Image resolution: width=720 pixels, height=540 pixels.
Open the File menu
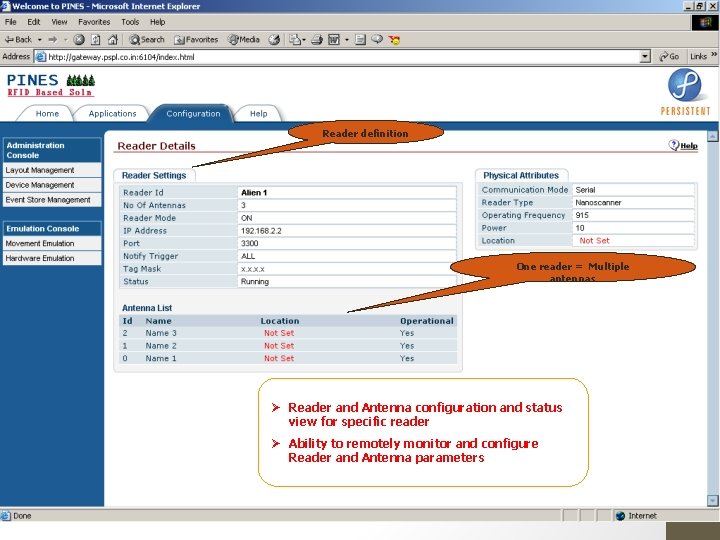[11, 22]
